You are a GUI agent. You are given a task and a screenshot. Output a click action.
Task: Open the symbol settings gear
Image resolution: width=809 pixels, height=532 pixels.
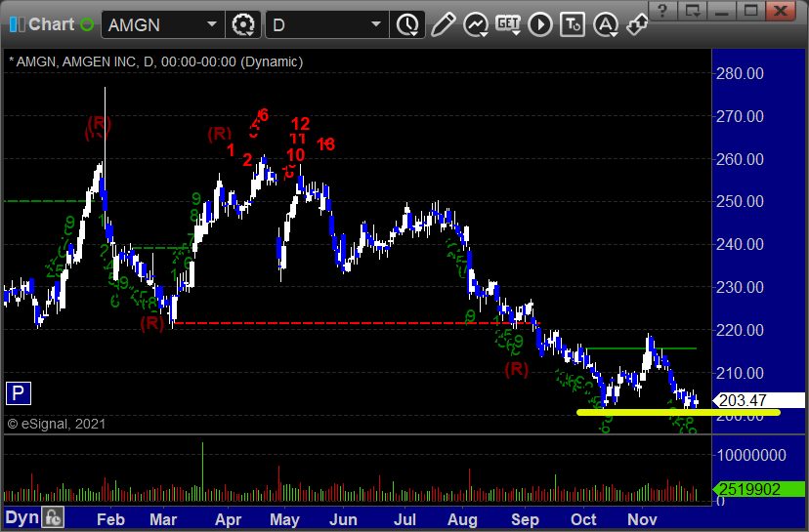243,24
